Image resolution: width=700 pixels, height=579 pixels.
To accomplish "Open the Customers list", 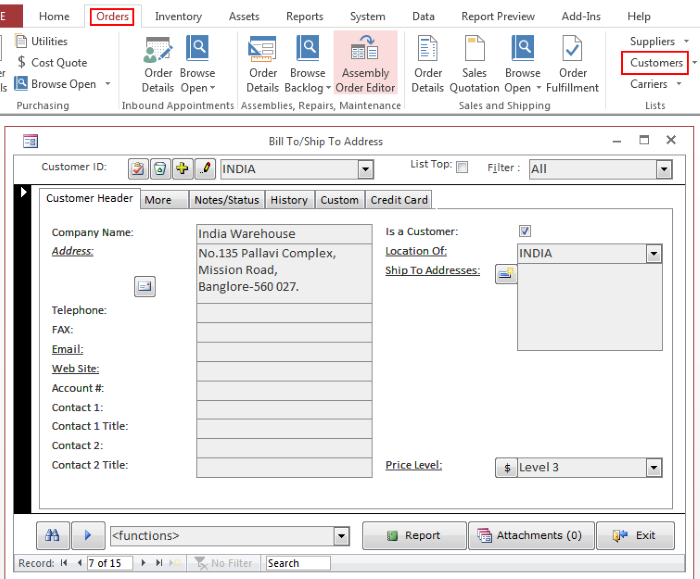I will click(x=656, y=63).
